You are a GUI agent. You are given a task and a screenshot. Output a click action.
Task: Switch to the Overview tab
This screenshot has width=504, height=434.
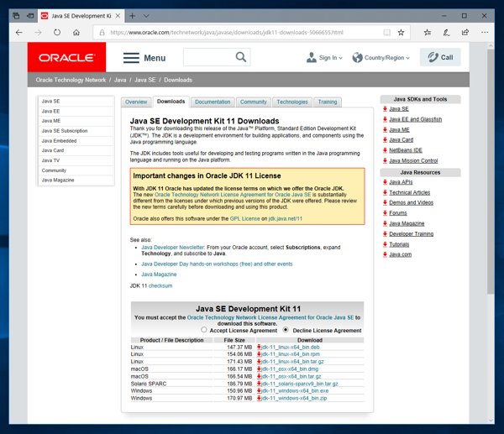pyautogui.click(x=136, y=102)
